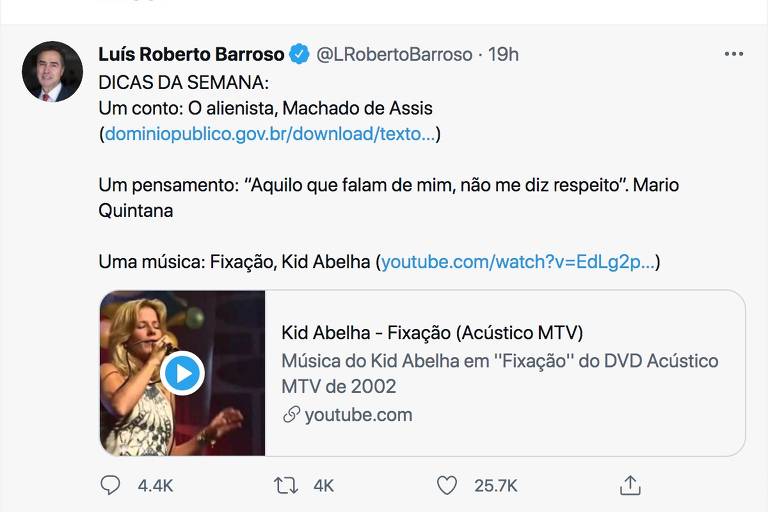Open Luís Roberto Barroso's profile picture
The height and width of the screenshot is (512, 768).
(x=52, y=71)
